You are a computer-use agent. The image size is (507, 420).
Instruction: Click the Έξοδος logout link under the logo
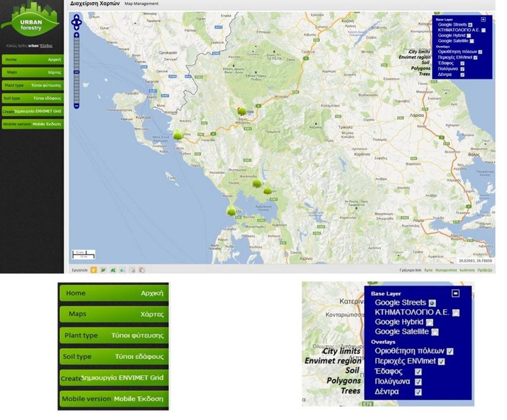click(46, 46)
